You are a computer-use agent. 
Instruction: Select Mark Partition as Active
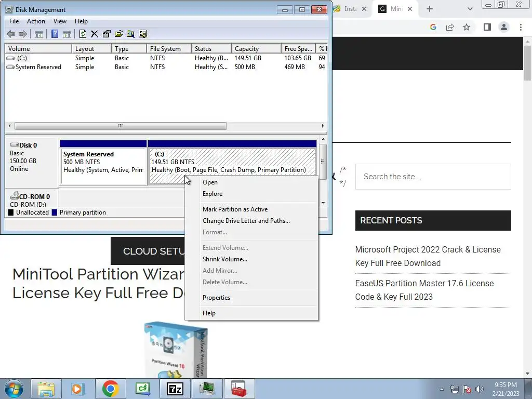tap(251, 209)
